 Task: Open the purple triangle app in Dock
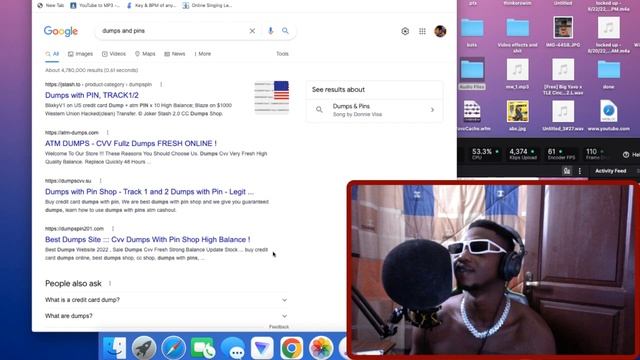pyautogui.click(x=262, y=348)
